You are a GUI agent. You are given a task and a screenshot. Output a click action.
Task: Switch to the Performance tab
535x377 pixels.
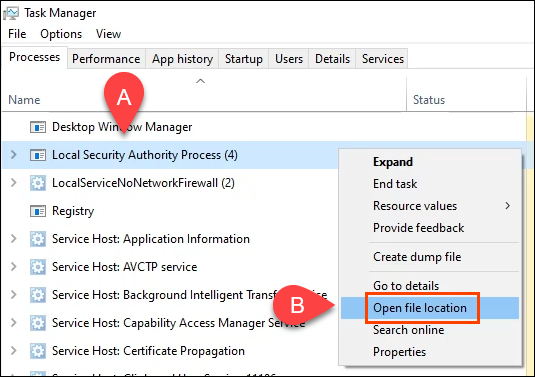point(106,59)
